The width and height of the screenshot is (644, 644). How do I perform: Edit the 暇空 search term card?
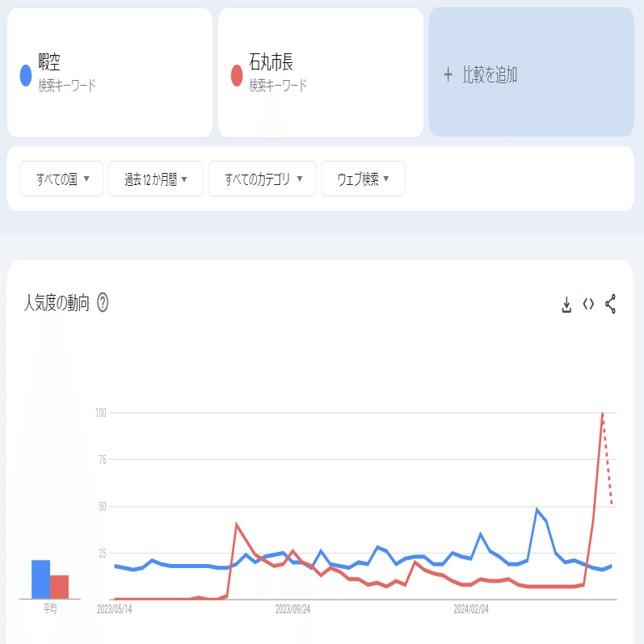point(110,73)
